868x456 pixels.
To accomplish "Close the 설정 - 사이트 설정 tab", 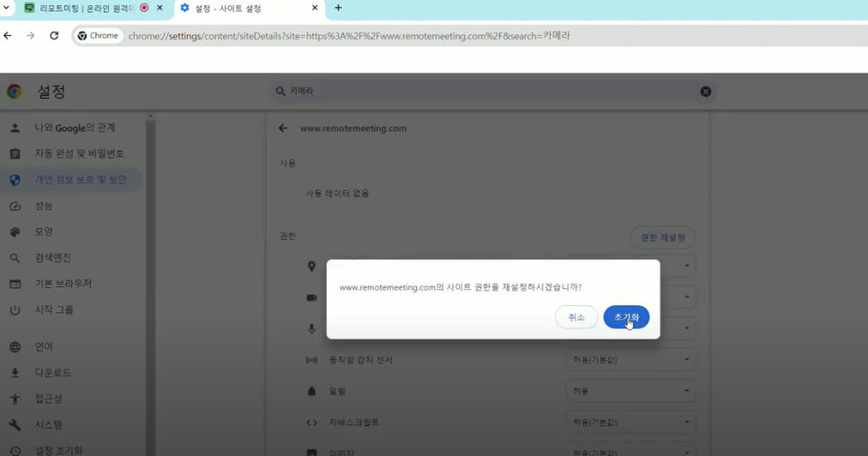I will [x=314, y=8].
